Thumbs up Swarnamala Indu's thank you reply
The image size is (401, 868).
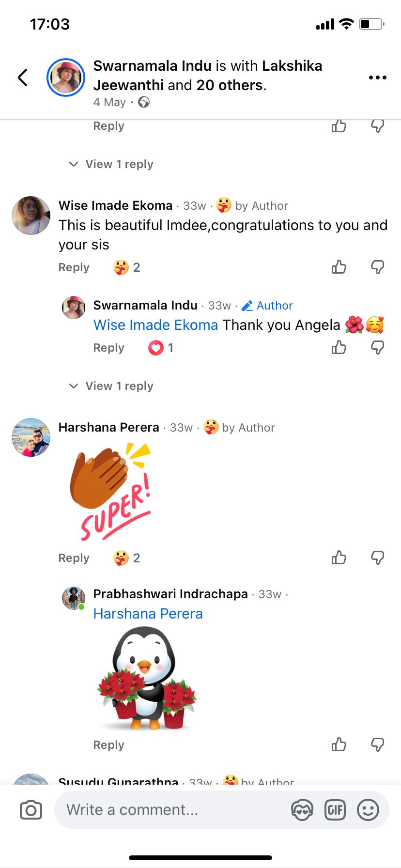[339, 347]
